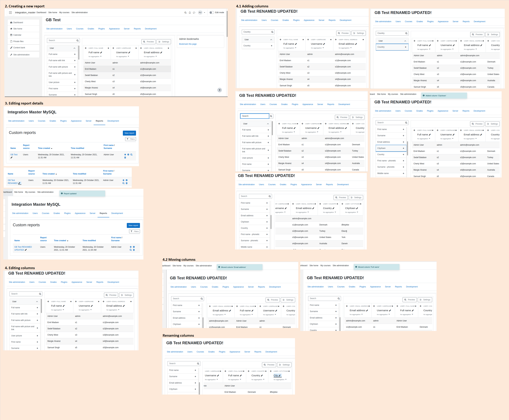Click the Added column 'City/town' notification
Image resolution: width=509 pixels, height=420 pixels.
(444, 96)
